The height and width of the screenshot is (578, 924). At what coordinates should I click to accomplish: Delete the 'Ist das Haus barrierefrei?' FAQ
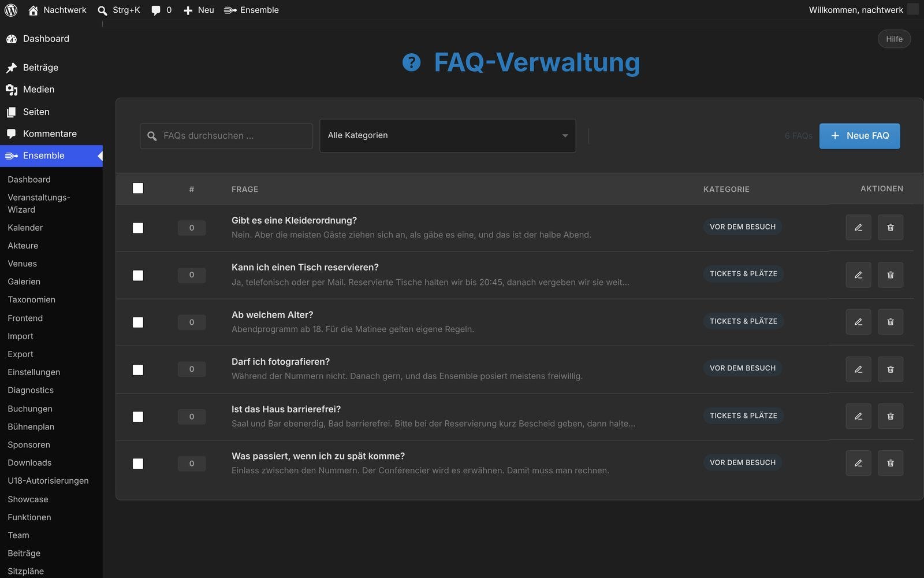click(891, 416)
